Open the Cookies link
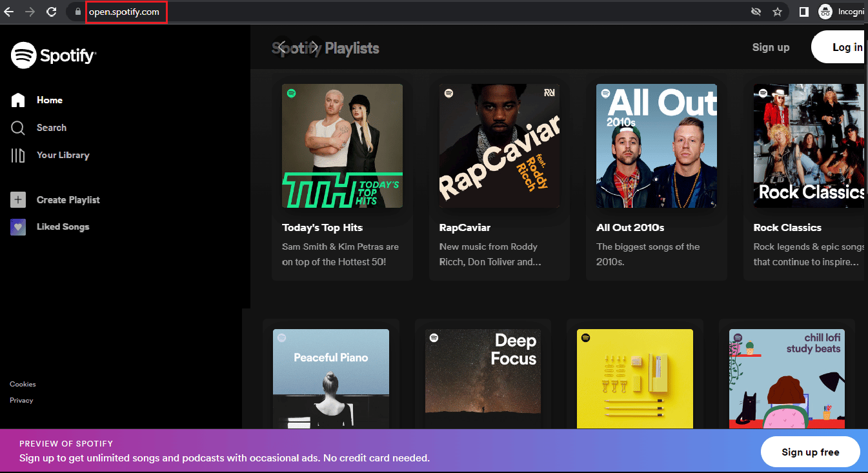This screenshot has width=868, height=473. pyautogui.click(x=23, y=384)
